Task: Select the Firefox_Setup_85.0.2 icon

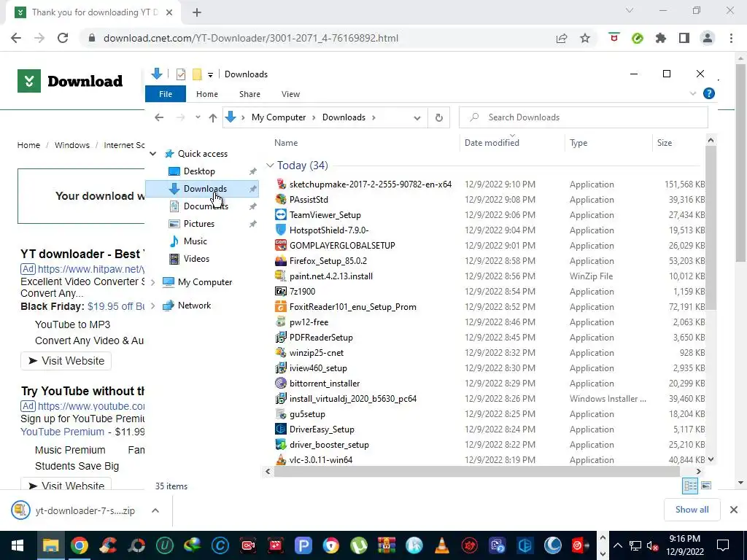Action: (281, 260)
